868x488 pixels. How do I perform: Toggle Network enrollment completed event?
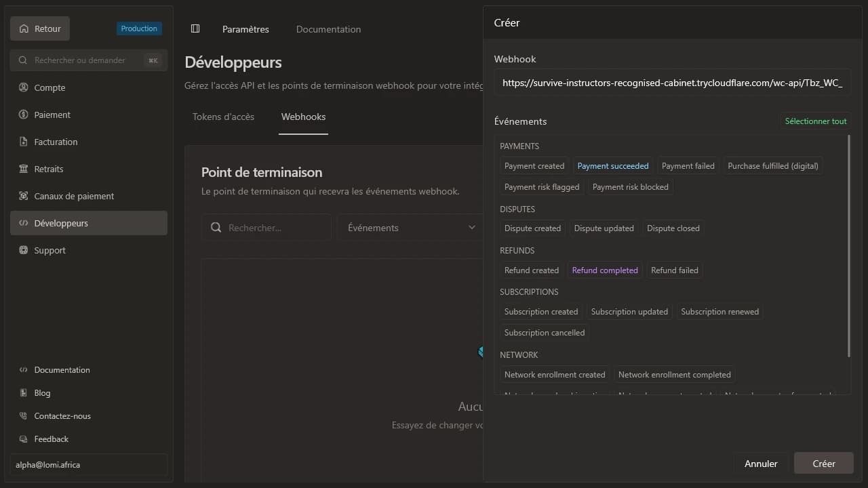[675, 375]
